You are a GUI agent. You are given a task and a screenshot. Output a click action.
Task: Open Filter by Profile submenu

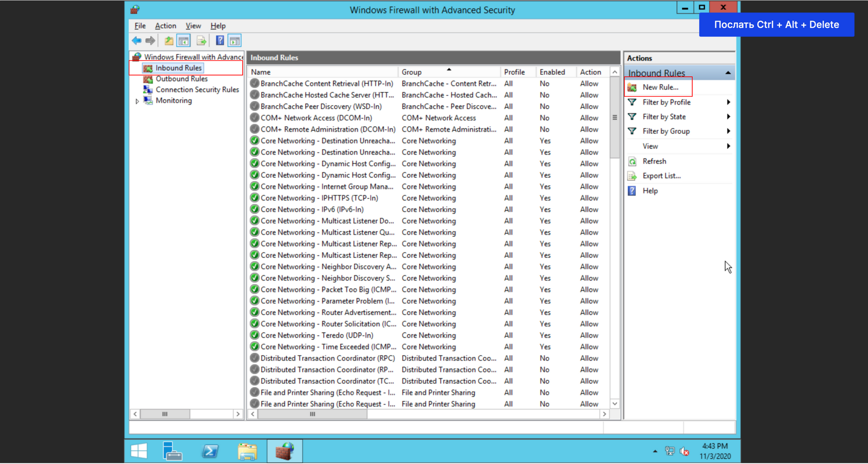pos(679,102)
